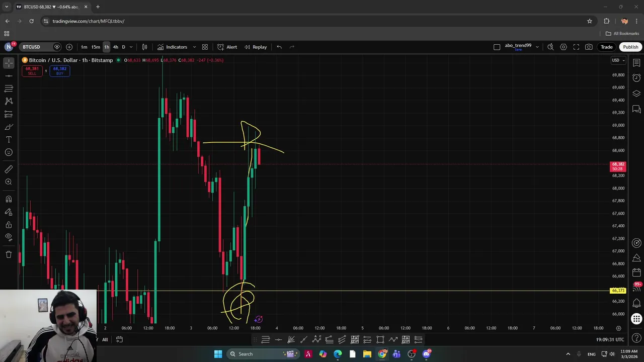The height and width of the screenshot is (362, 644).
Task: Redo the chart action
Action: click(x=292, y=47)
